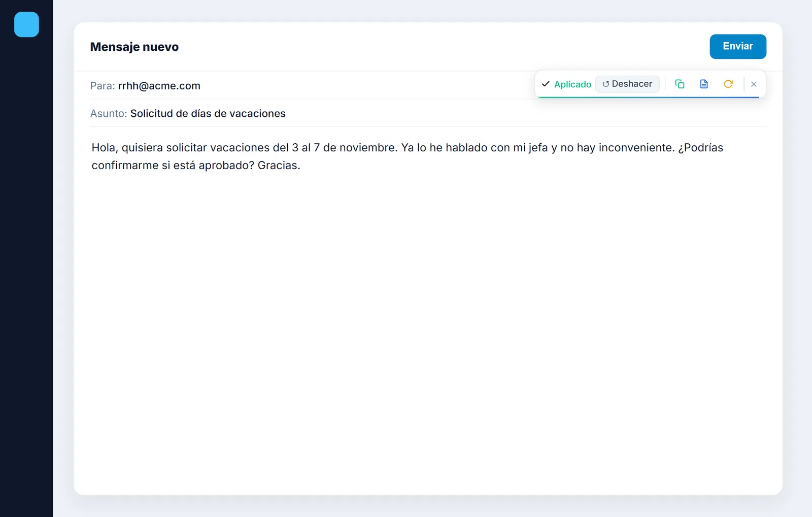Close the Aplicado toolbar with X
This screenshot has width=812, height=517.
(x=754, y=84)
